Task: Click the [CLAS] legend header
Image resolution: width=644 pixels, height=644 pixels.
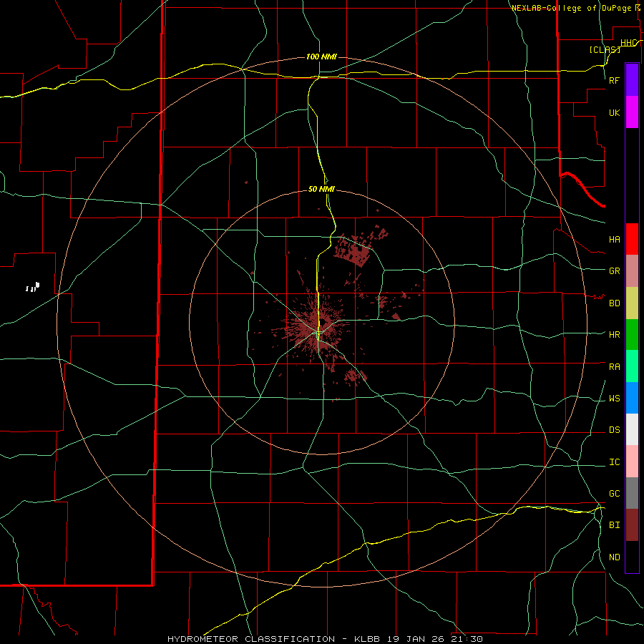Action: click(x=605, y=49)
